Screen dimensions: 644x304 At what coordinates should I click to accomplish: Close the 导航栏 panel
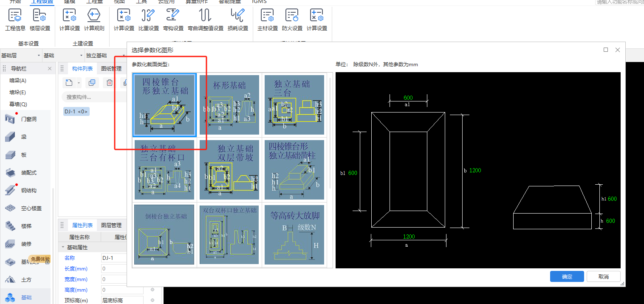pos(50,69)
